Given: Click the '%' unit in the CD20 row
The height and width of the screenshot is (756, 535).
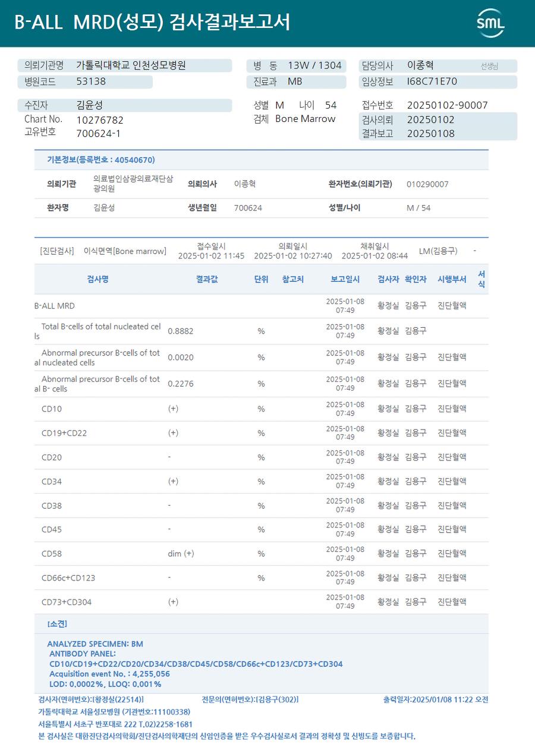Looking at the screenshot, I should click(261, 457).
